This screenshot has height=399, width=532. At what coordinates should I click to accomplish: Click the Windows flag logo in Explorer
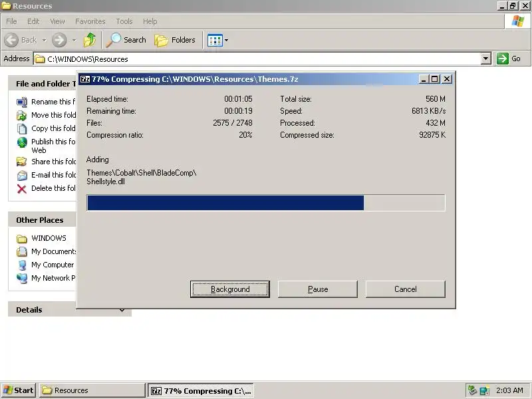518,21
